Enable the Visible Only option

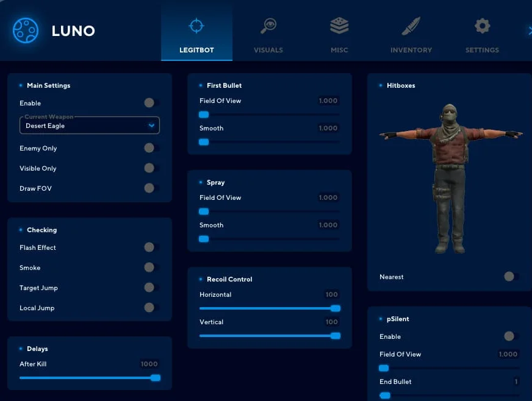coord(151,168)
